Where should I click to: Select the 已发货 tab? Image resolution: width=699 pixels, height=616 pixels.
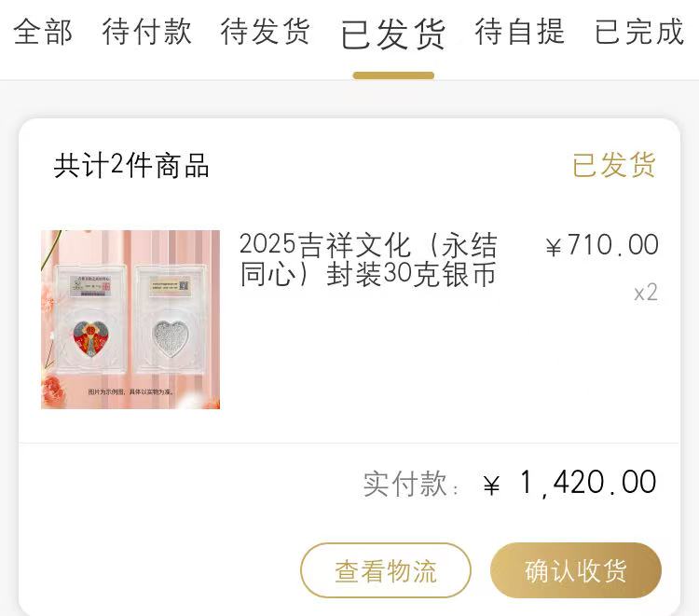392,34
